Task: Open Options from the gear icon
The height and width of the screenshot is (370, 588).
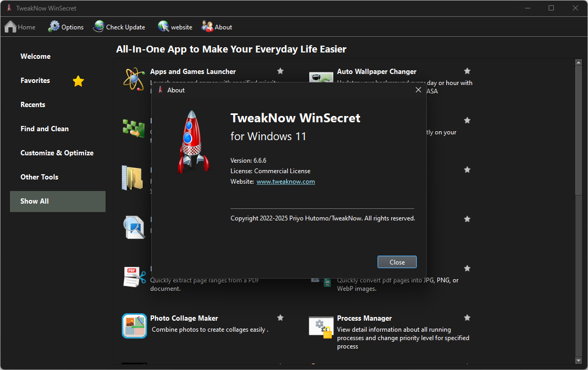Action: coord(54,26)
